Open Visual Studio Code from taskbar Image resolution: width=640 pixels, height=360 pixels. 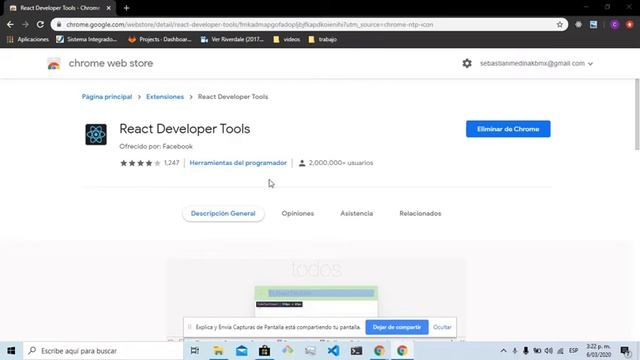(x=333, y=351)
